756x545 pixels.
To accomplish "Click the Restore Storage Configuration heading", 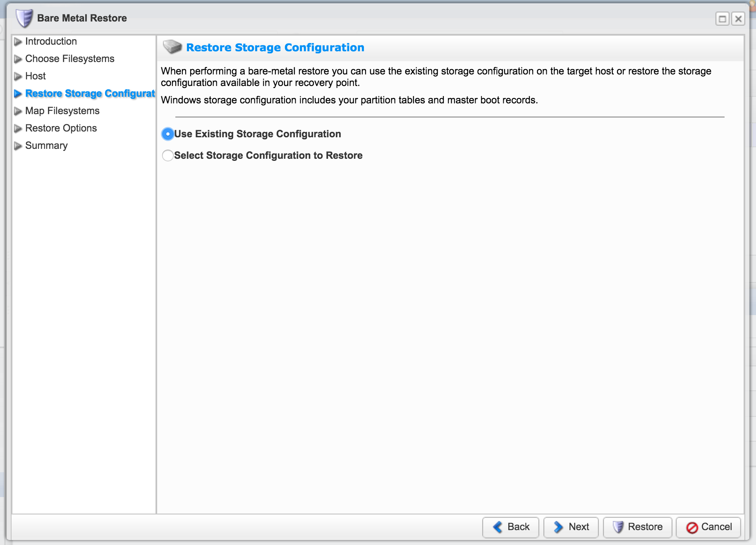I will tap(275, 48).
